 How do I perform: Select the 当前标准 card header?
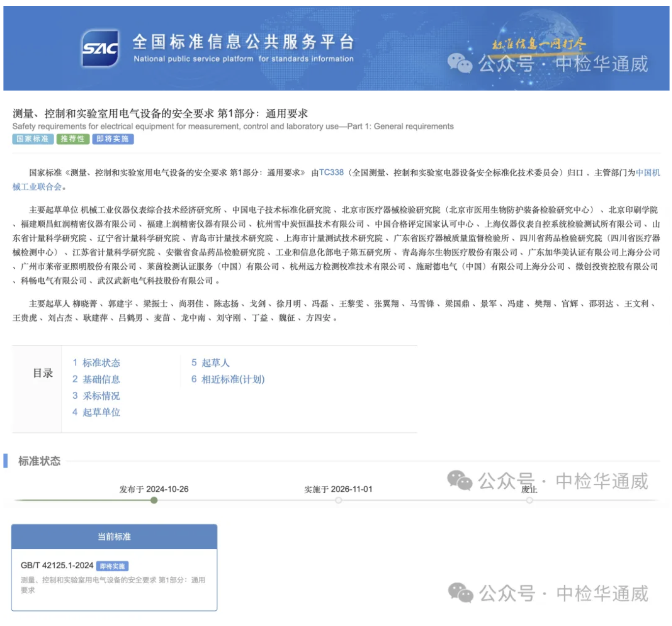[x=114, y=536]
